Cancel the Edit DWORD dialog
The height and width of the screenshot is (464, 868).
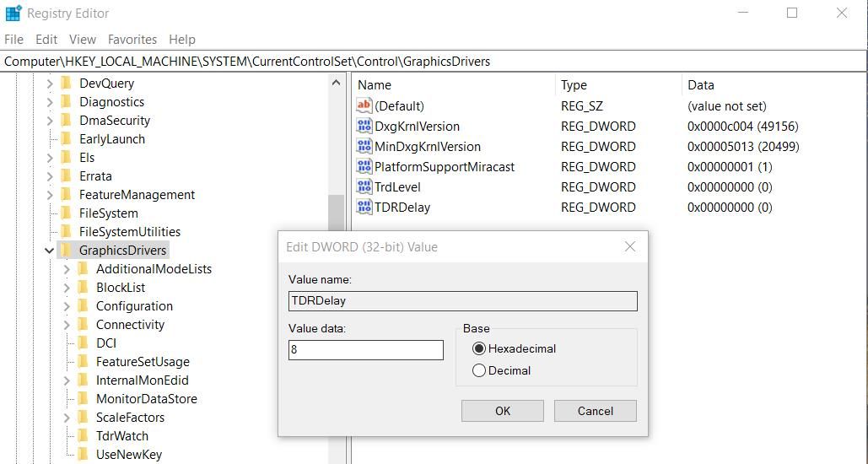(x=595, y=411)
